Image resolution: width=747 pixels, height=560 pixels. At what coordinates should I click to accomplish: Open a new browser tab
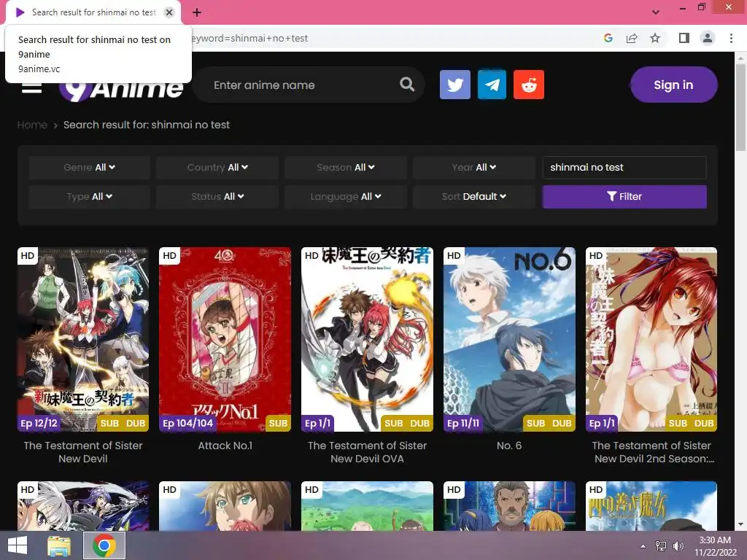pyautogui.click(x=197, y=12)
